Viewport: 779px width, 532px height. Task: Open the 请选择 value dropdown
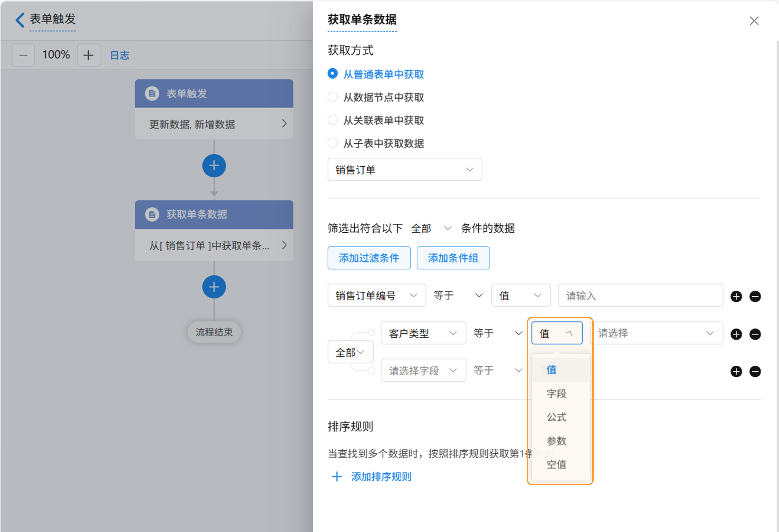(656, 333)
